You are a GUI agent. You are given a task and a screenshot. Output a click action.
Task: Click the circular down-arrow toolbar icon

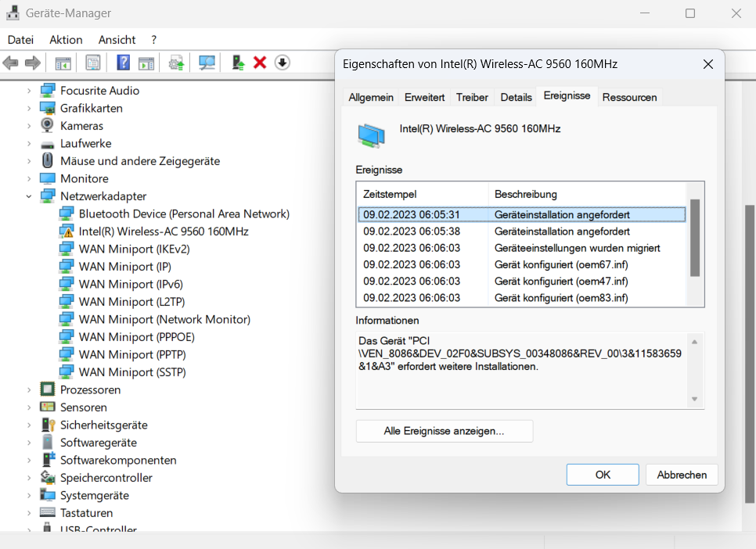point(282,63)
